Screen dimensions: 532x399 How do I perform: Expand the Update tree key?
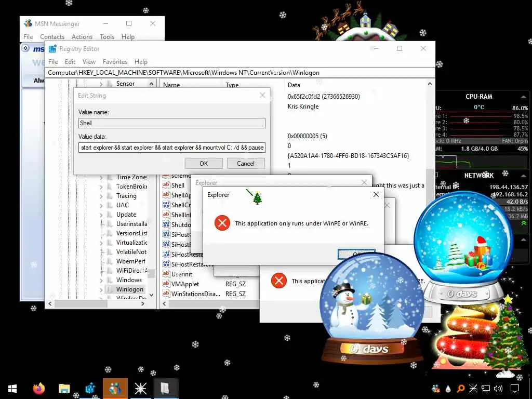click(101, 215)
